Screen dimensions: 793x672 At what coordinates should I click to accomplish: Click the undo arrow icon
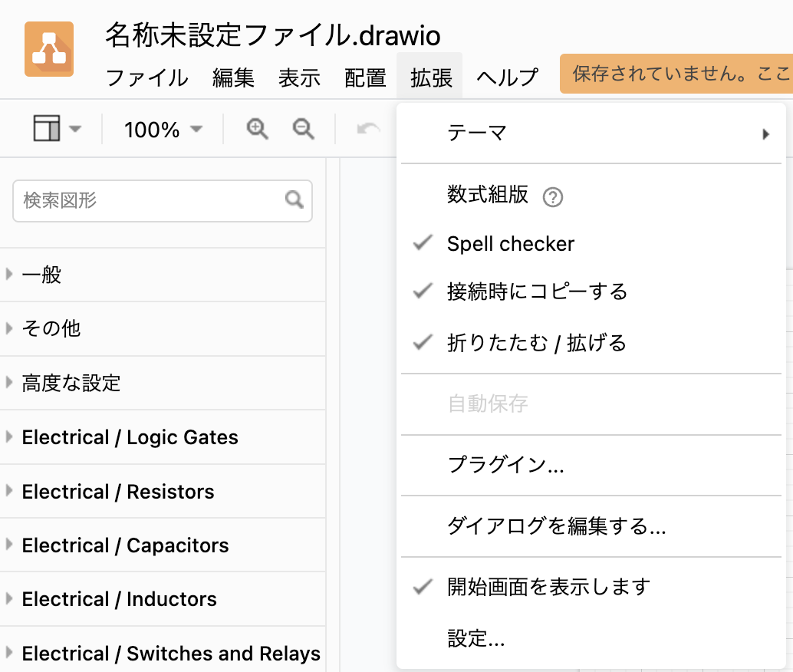368,129
